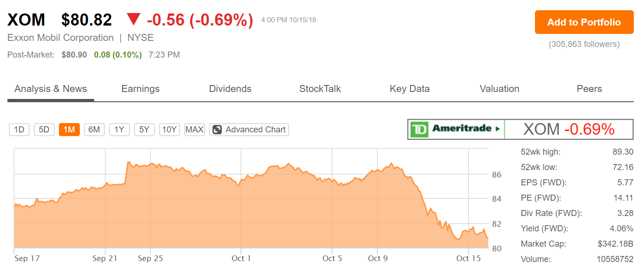This screenshot has width=644, height=275.
Task: Switch chart to 10Y range
Action: tap(169, 130)
